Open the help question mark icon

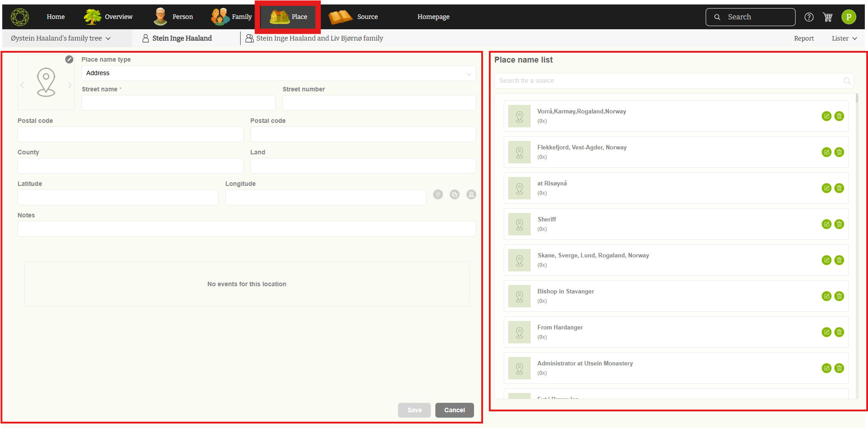[x=809, y=17]
